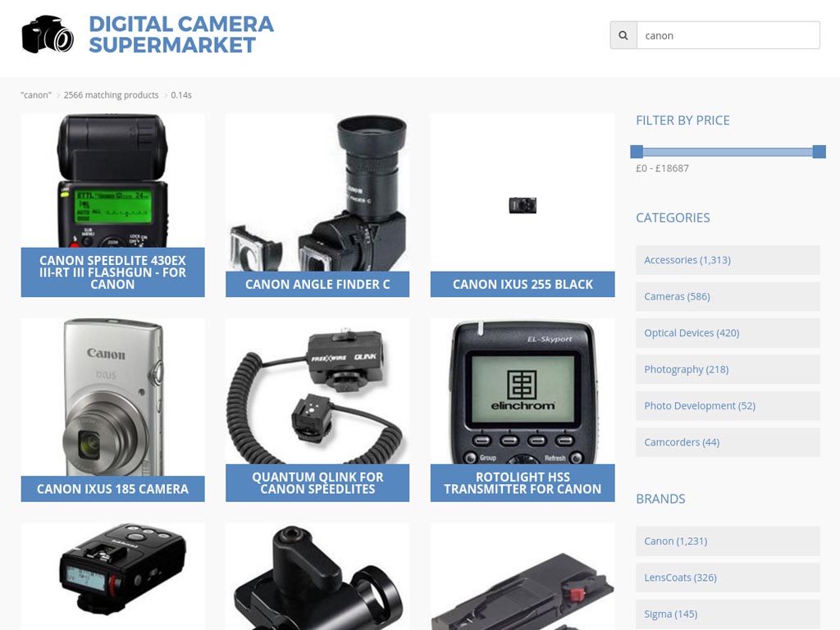Click the "£0 - £18687" price label

(x=662, y=168)
